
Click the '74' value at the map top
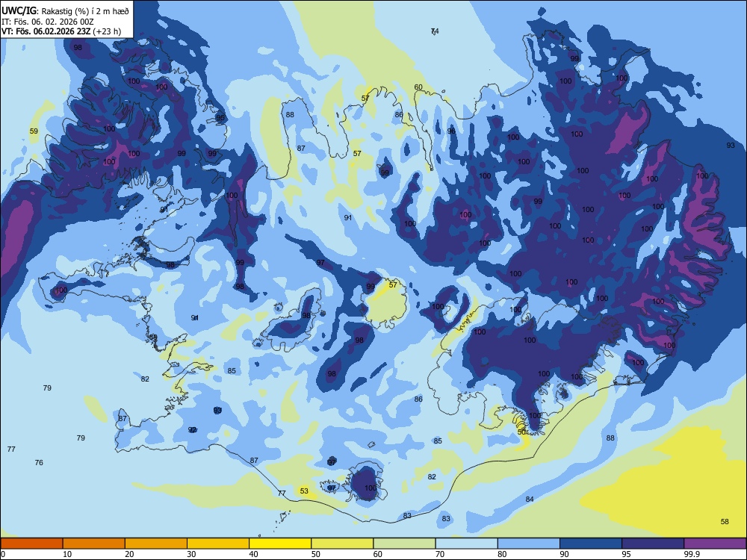[435, 31]
